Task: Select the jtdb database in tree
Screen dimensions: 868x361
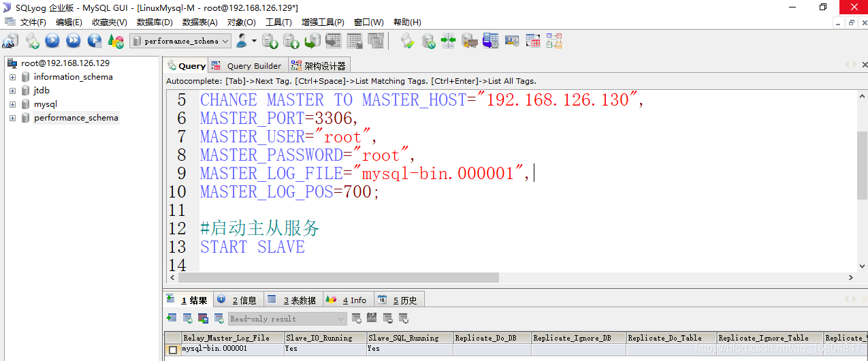Action: click(42, 91)
